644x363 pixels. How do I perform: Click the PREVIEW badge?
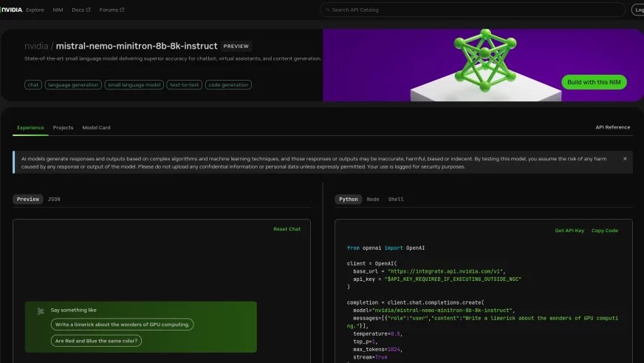pos(236,47)
